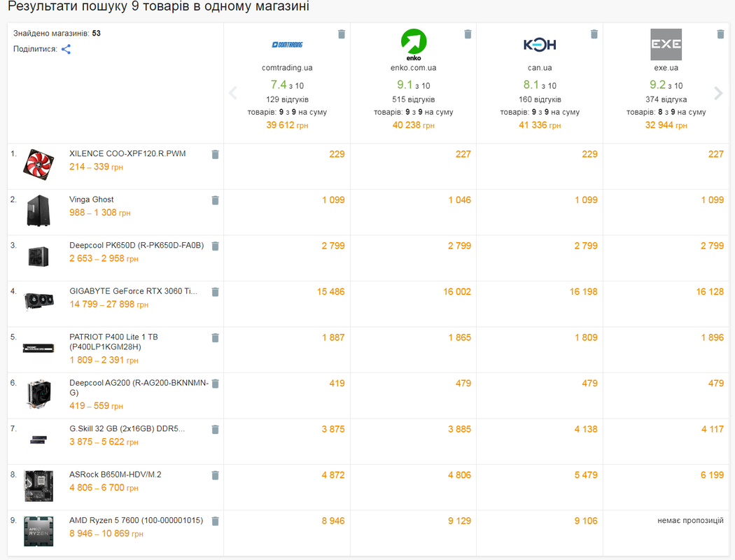The height and width of the screenshot is (560, 735).
Task: Open G.Skill 32 GB (2x16GB) DDR5 link
Action: tap(127, 429)
